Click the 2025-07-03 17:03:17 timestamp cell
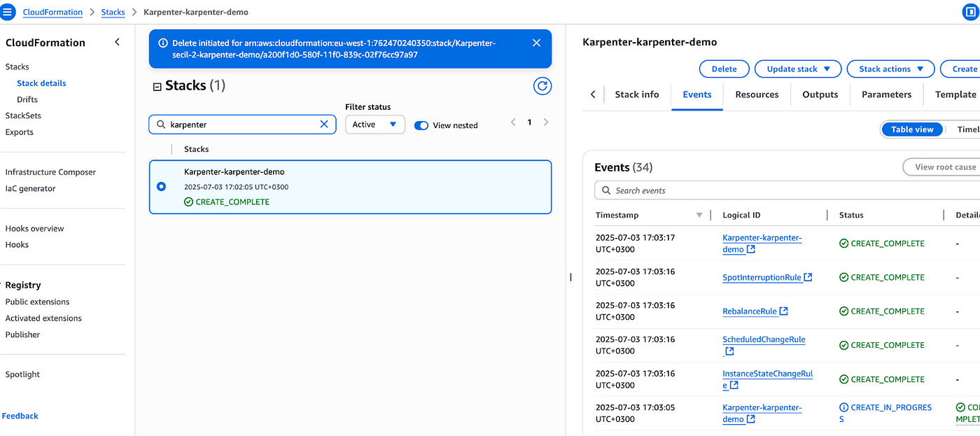This screenshot has height=436, width=980. point(635,244)
